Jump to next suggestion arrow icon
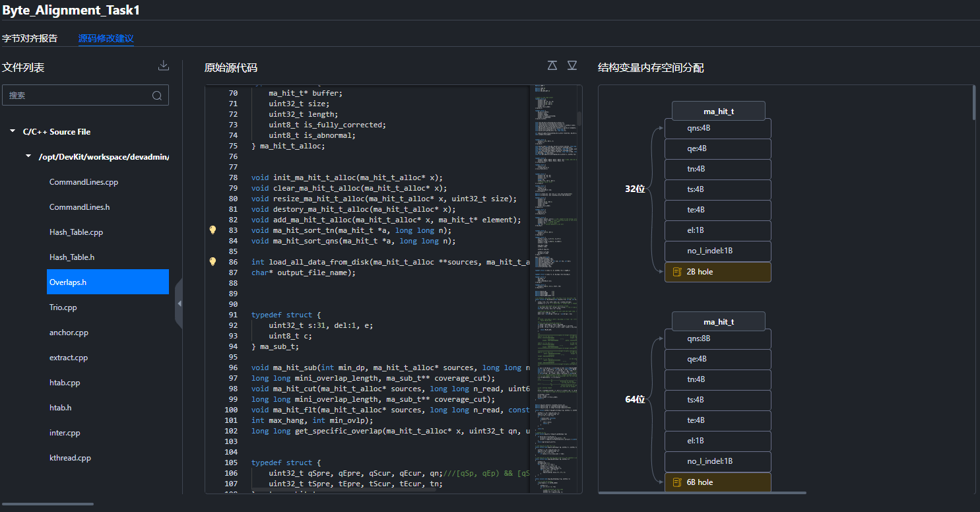This screenshot has height=512, width=980. (572, 65)
